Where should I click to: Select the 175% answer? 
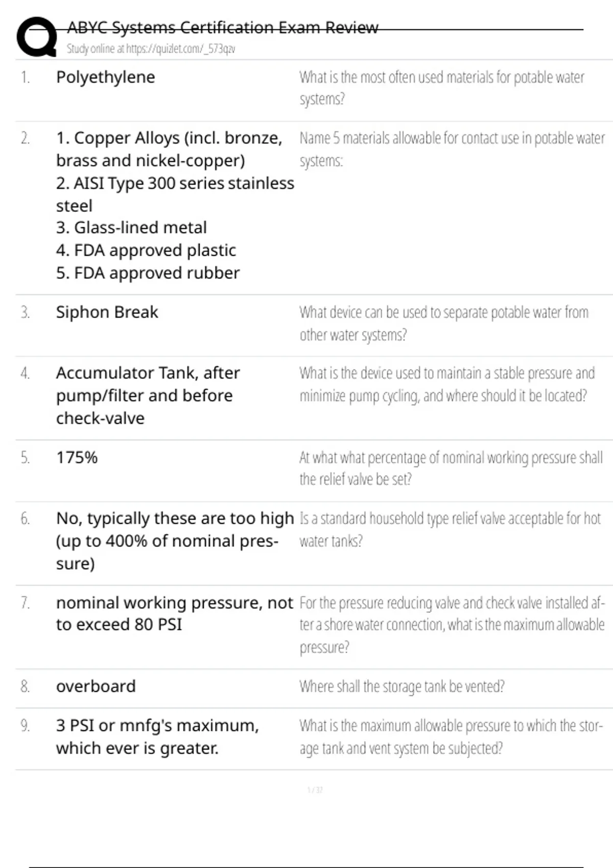[77, 457]
